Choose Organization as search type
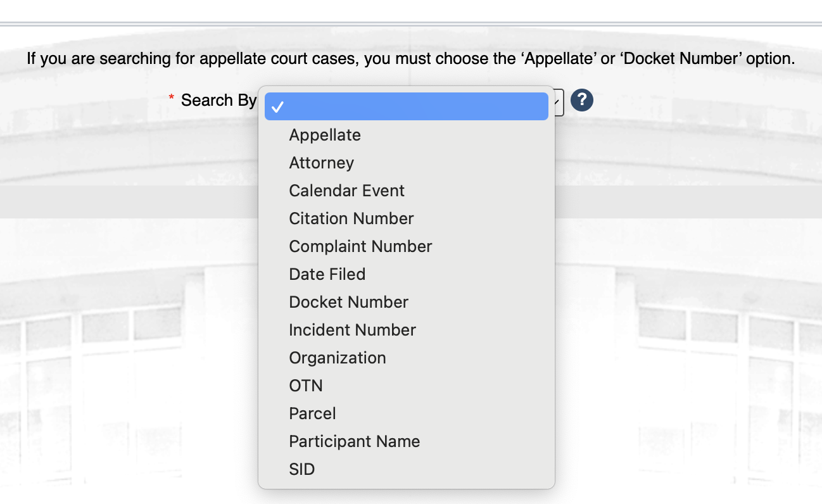This screenshot has width=822, height=504. 337,358
